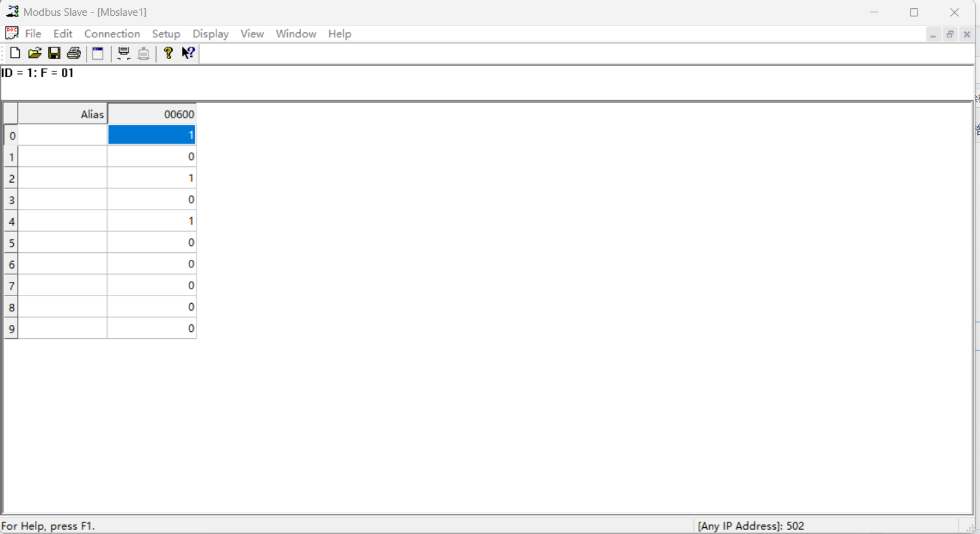Select the highlighted coil value in row 0

coord(152,135)
